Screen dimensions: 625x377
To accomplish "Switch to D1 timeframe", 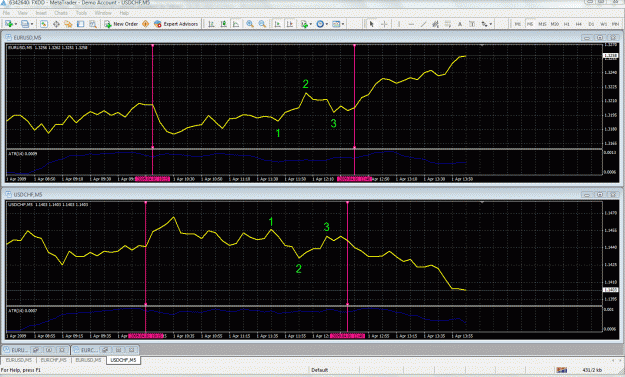I will tap(591, 24).
